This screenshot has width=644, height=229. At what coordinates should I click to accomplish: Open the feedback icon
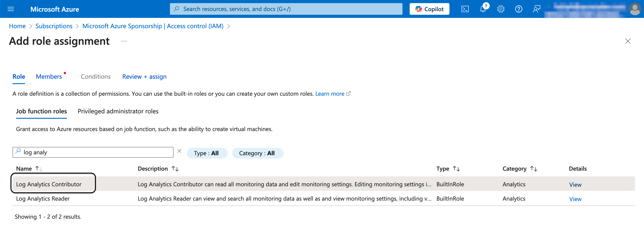(x=536, y=9)
